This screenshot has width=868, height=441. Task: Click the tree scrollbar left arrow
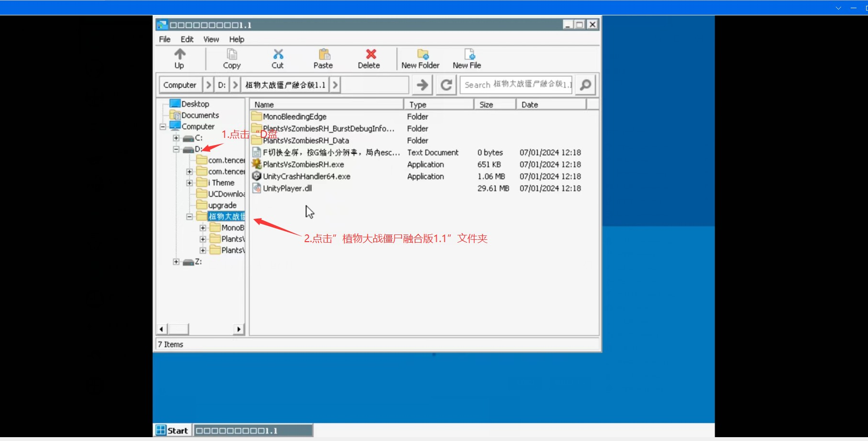162,329
